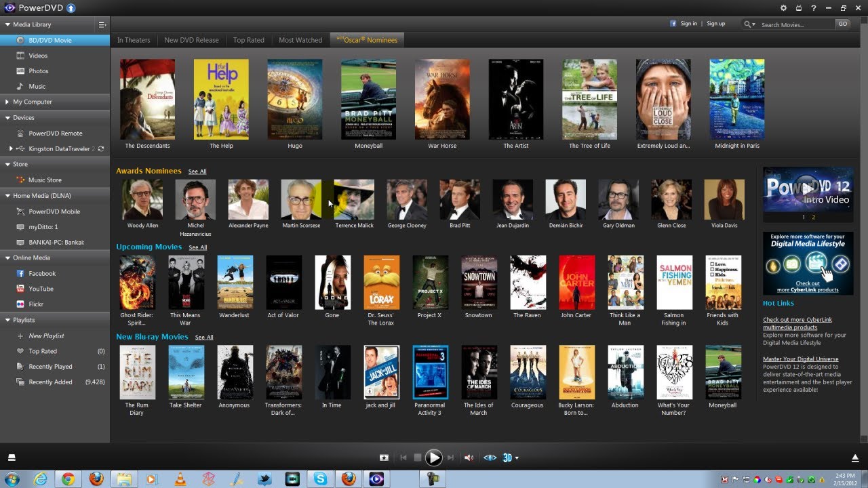The width and height of the screenshot is (868, 488).
Task: Click the eject icon at bottom right
Action: click(855, 458)
